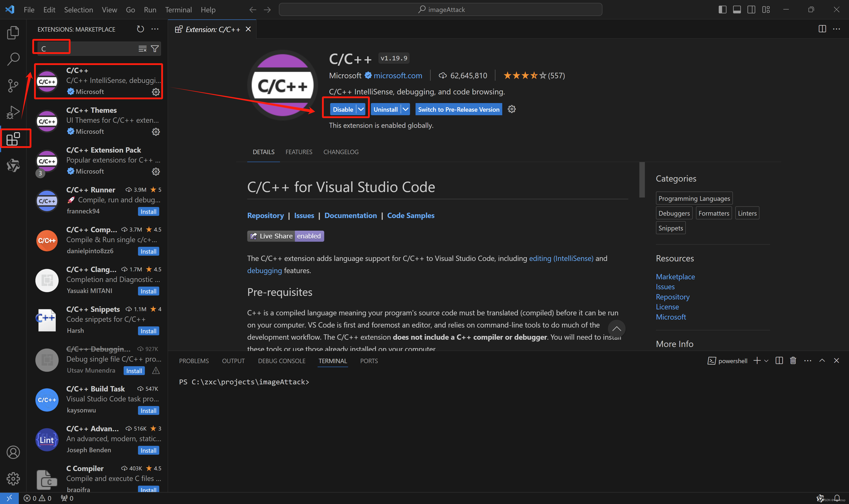Switch to the Pre-Release Version
The width and height of the screenshot is (849, 504).
pyautogui.click(x=458, y=109)
